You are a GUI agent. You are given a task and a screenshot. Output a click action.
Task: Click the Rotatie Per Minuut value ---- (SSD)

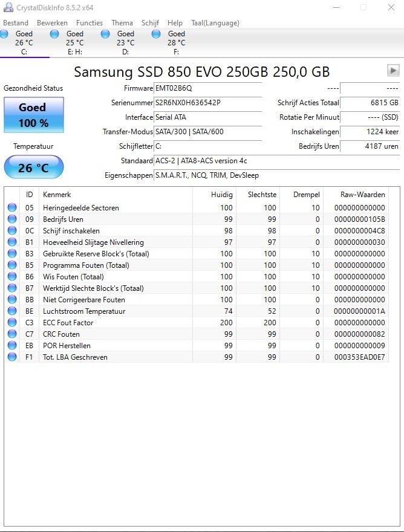(x=370, y=117)
